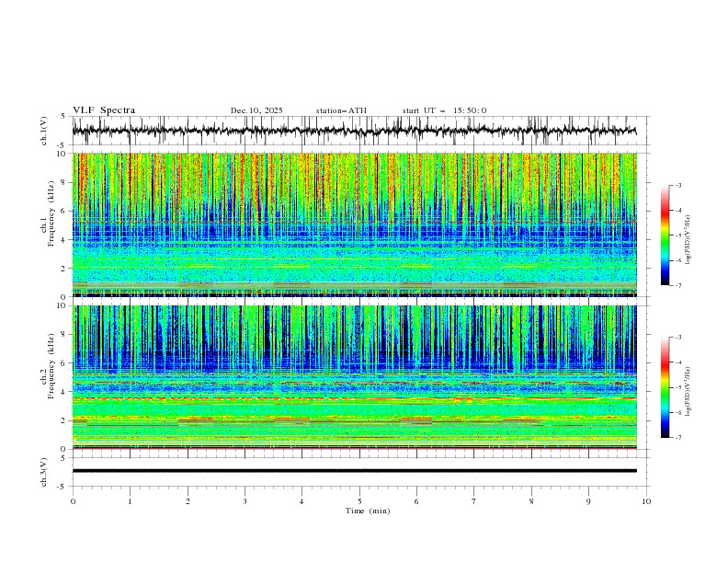
Task: Click the time axis tick label '0'
Action: (73, 501)
